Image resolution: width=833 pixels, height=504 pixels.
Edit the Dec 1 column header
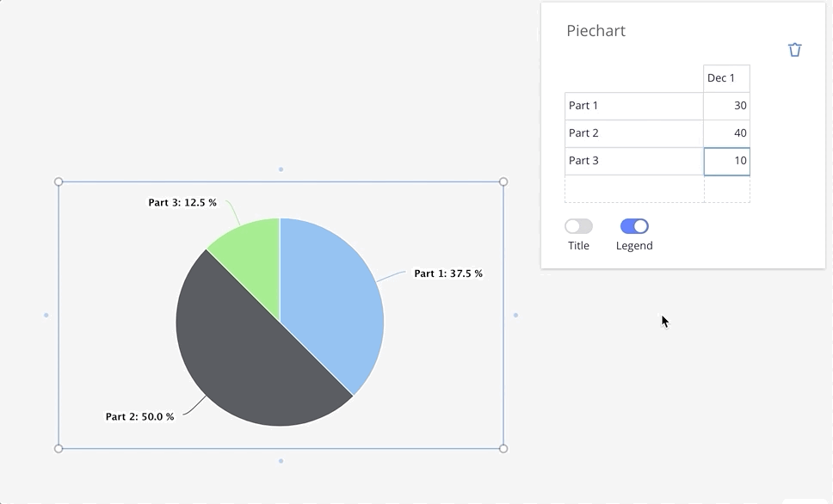pos(726,78)
